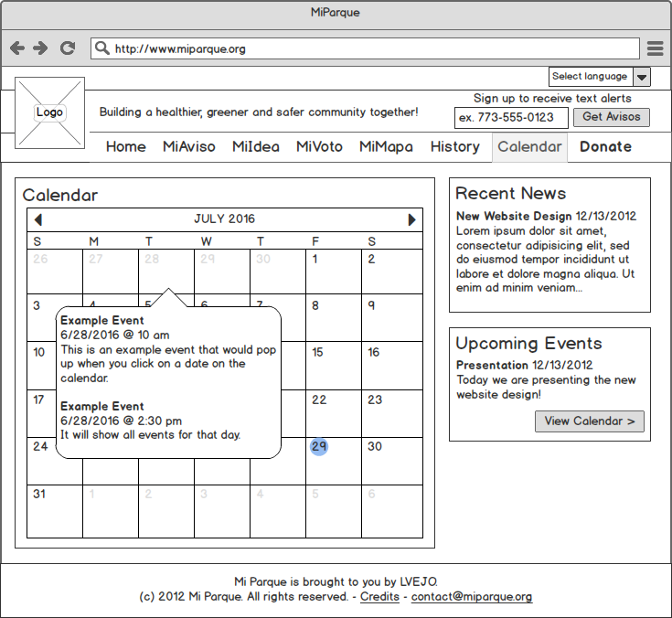Open the Select language dropdown
The image size is (672, 618).
tap(599, 77)
